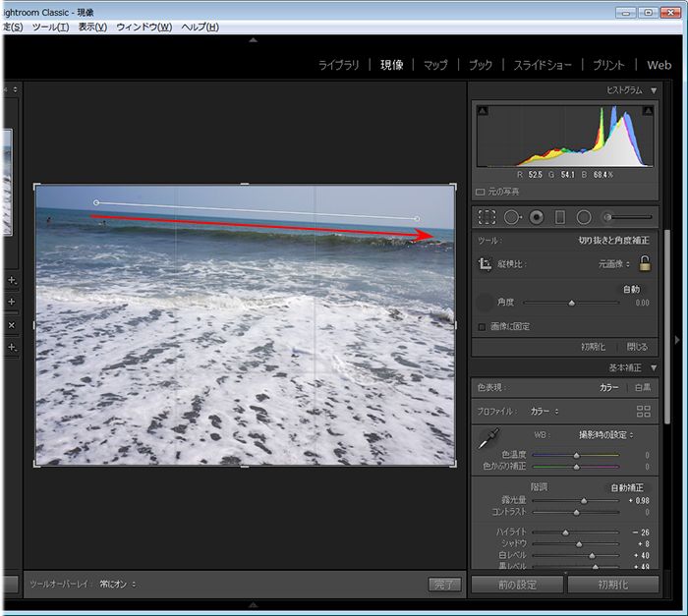
Task: Open the 縦横比 元画像 dropdown
Action: 614,263
